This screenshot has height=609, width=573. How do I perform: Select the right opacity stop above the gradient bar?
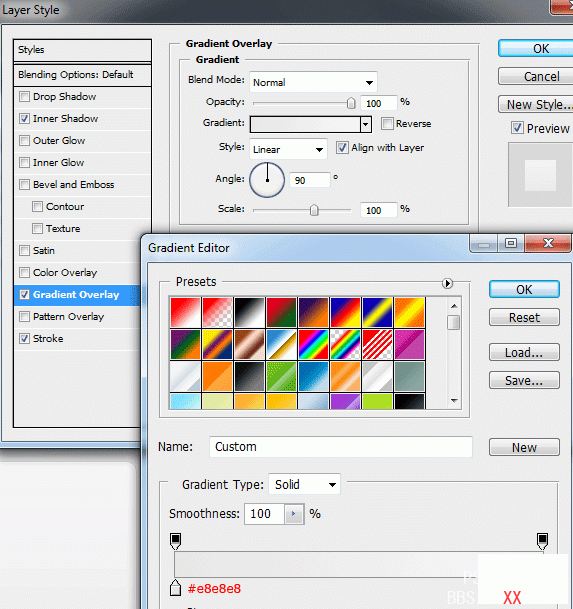tap(542, 541)
